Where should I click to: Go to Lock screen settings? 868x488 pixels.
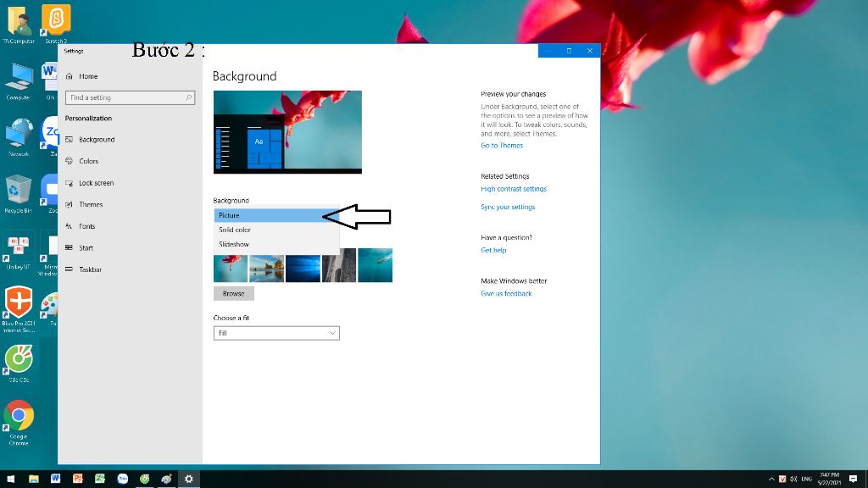coord(96,183)
